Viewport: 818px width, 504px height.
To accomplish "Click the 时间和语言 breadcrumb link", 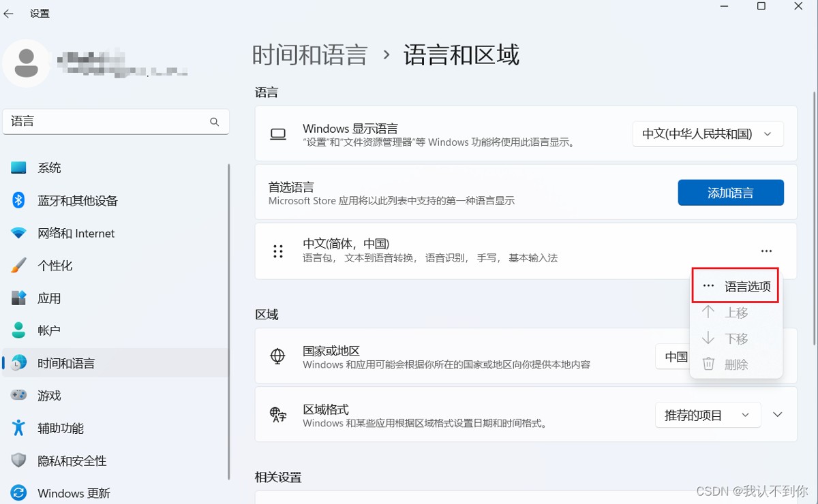I will pos(310,54).
